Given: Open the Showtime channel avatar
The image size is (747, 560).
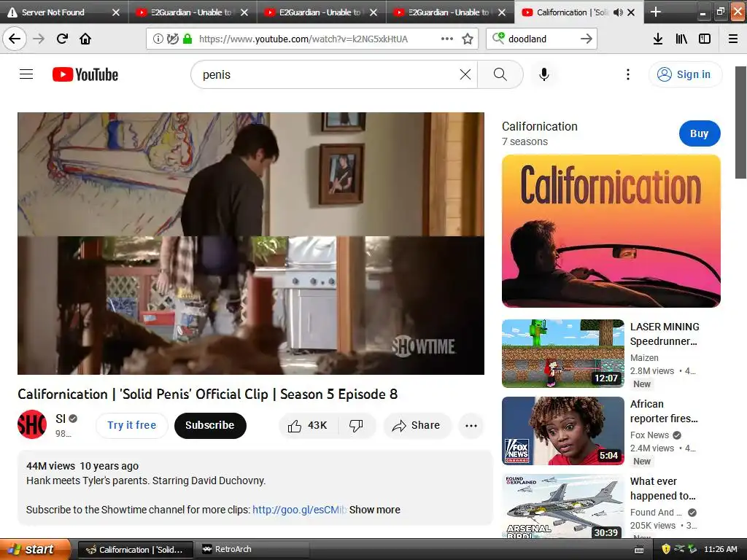Looking at the screenshot, I should (x=32, y=424).
